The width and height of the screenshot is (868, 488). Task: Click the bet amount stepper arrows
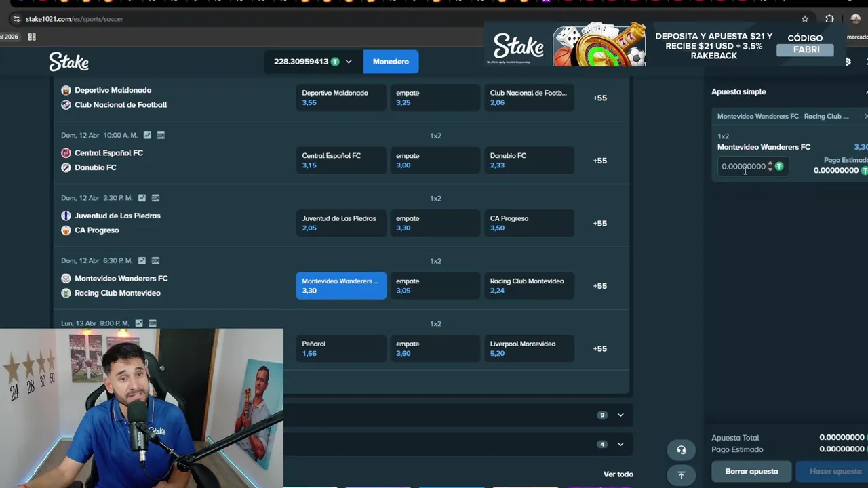[x=770, y=167]
